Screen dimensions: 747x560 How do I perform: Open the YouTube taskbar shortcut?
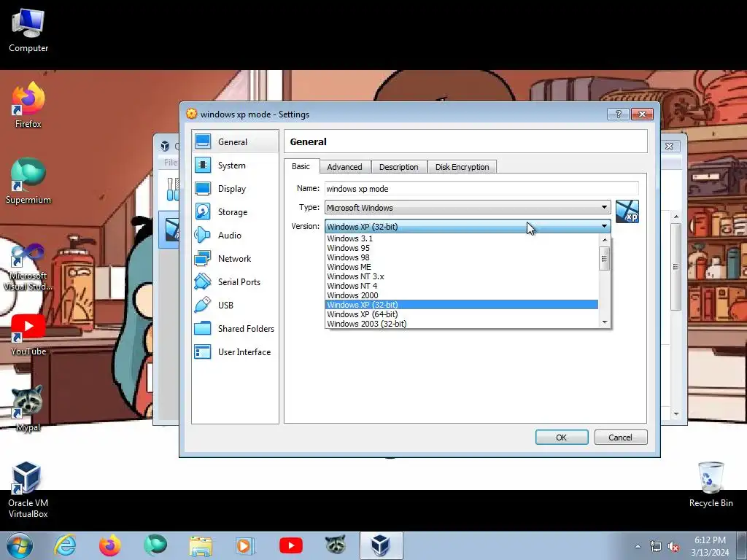coord(291,545)
